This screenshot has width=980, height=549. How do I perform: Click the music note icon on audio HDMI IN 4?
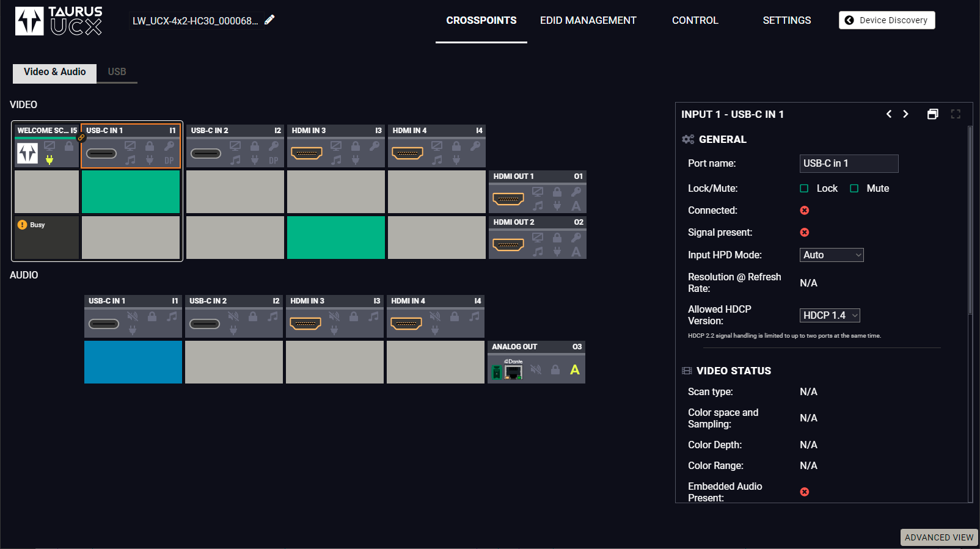[474, 316]
